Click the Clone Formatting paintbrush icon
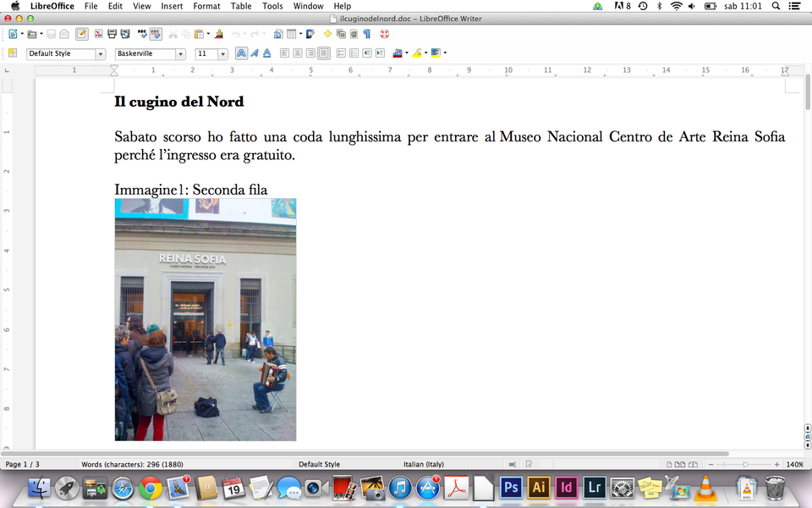The image size is (812, 508). click(x=219, y=35)
